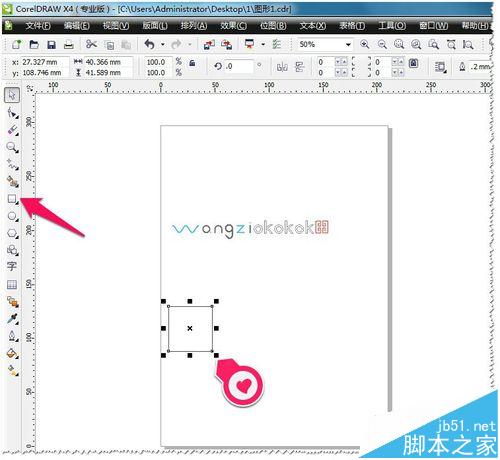Open the 工具(O) menu

392,26
